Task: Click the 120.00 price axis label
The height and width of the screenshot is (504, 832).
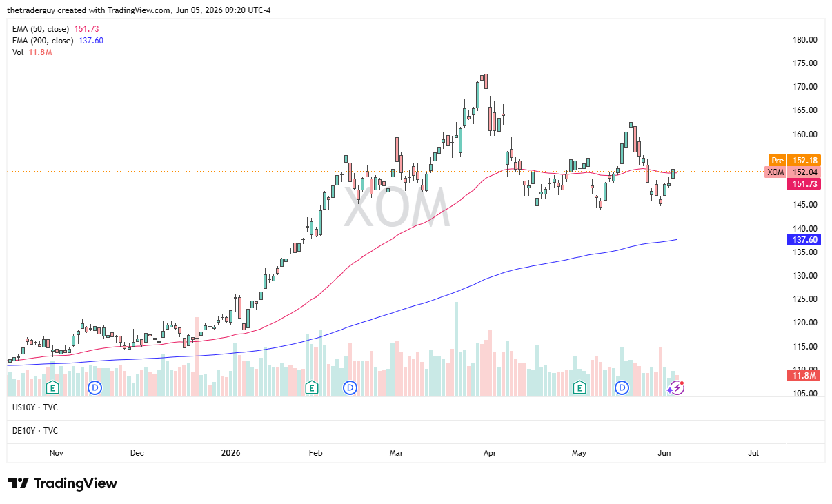Action: click(805, 323)
